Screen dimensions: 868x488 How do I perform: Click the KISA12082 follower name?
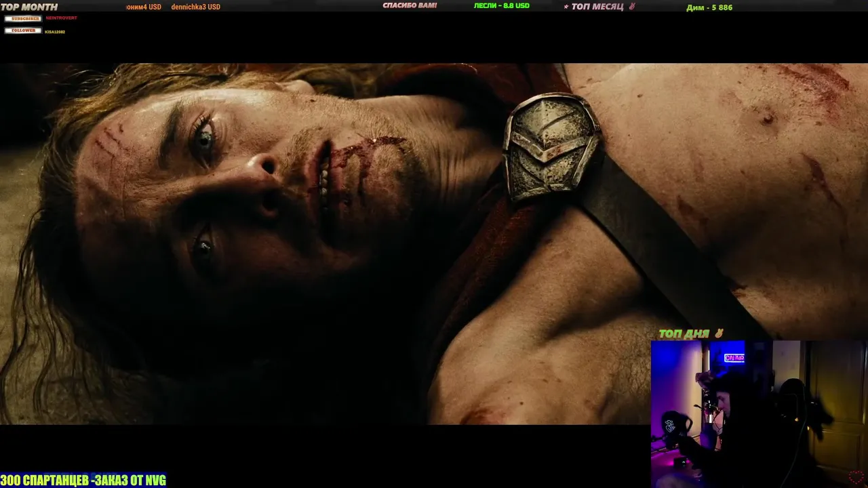coord(55,32)
